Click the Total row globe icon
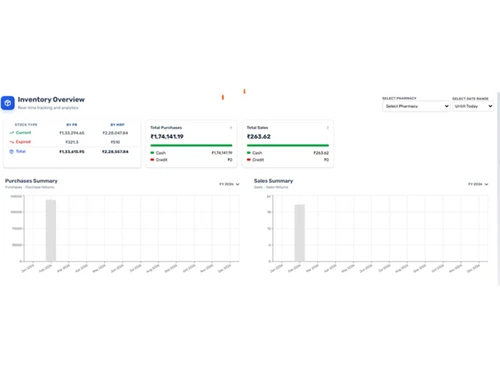500x375 pixels. click(12, 151)
